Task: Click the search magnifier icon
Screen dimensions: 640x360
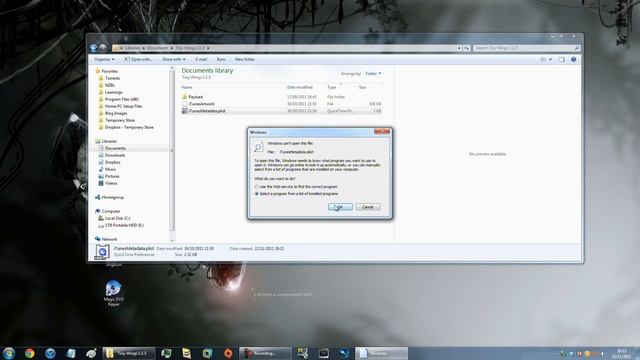Action: (x=576, y=48)
